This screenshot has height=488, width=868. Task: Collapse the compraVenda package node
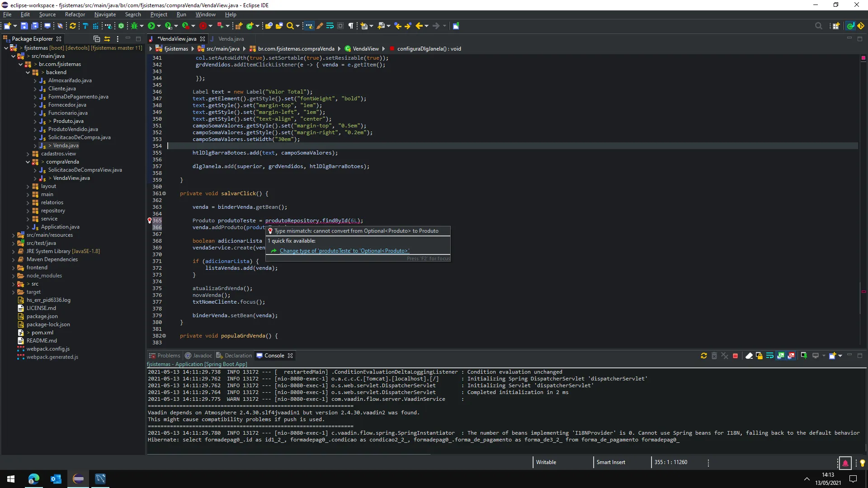28,162
